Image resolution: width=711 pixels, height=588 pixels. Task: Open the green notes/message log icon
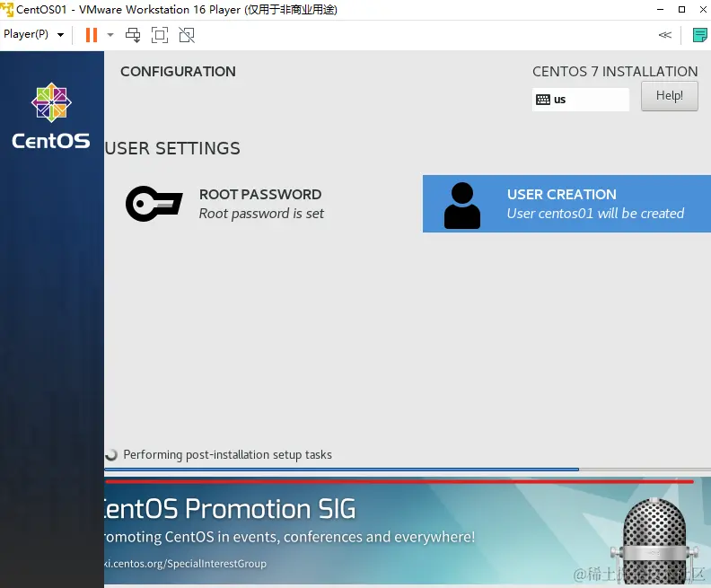pyautogui.click(x=699, y=35)
